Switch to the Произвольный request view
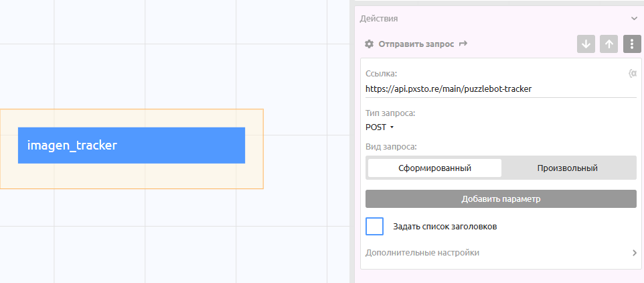This screenshot has width=644, height=283. tap(568, 168)
